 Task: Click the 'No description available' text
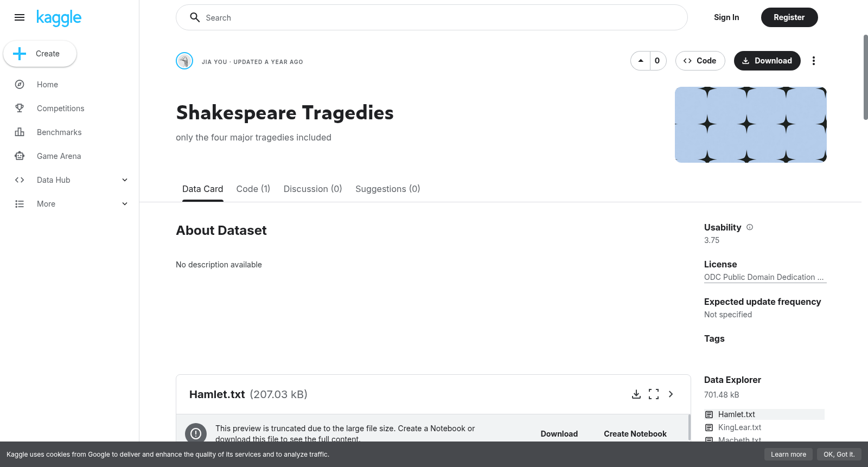pos(219,265)
